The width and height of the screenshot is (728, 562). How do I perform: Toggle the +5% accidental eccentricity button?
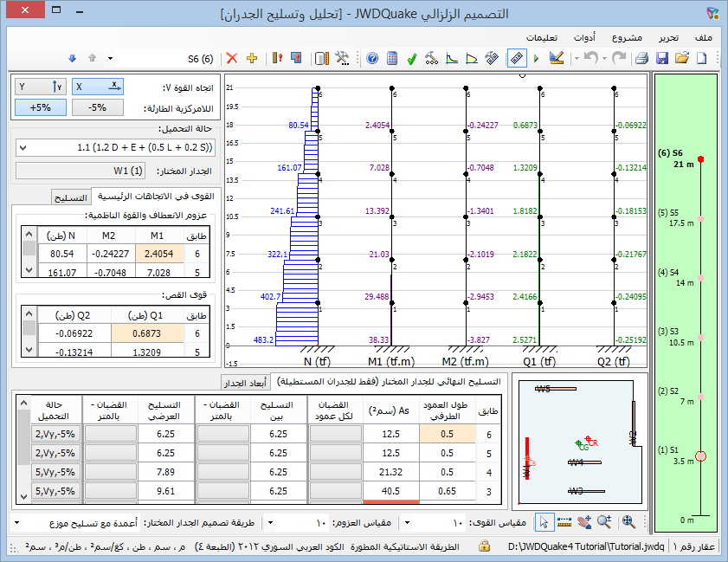click(x=40, y=108)
